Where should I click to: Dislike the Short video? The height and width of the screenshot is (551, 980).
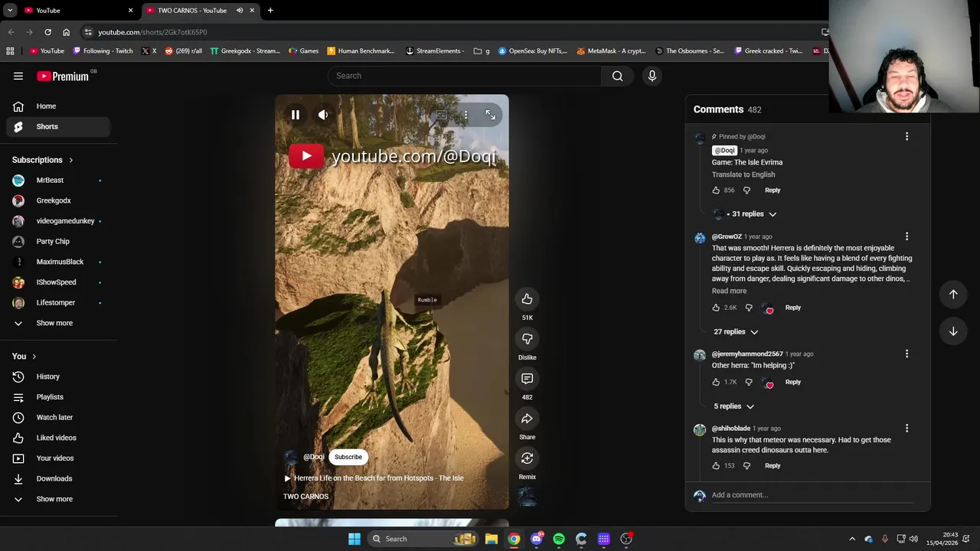[527, 339]
